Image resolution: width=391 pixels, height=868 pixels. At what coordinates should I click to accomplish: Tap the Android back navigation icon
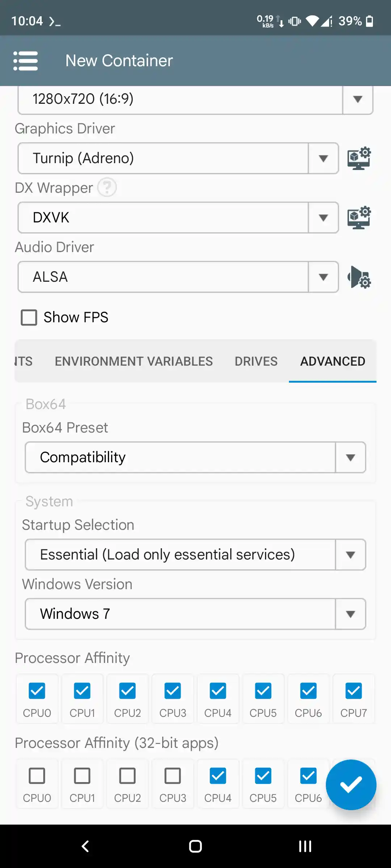[85, 846]
